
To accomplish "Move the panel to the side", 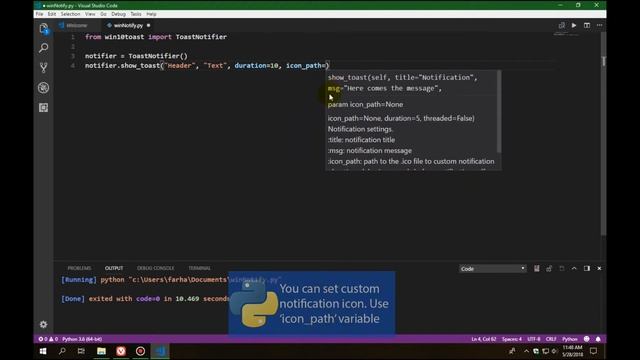I will pyautogui.click(x=587, y=268).
